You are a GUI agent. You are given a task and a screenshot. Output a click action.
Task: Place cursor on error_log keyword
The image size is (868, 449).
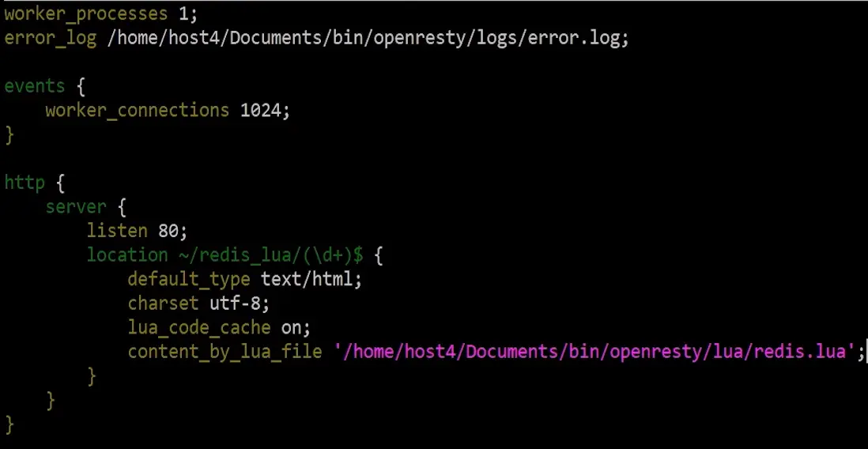(51, 39)
